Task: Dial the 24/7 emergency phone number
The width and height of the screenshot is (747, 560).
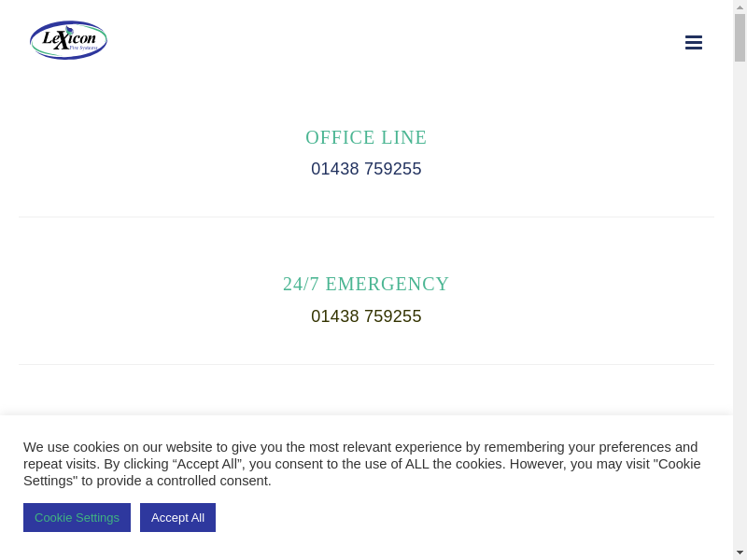Action: tap(366, 316)
